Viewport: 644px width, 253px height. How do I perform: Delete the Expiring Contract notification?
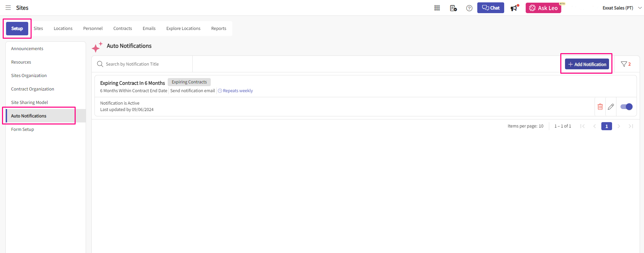pyautogui.click(x=600, y=107)
